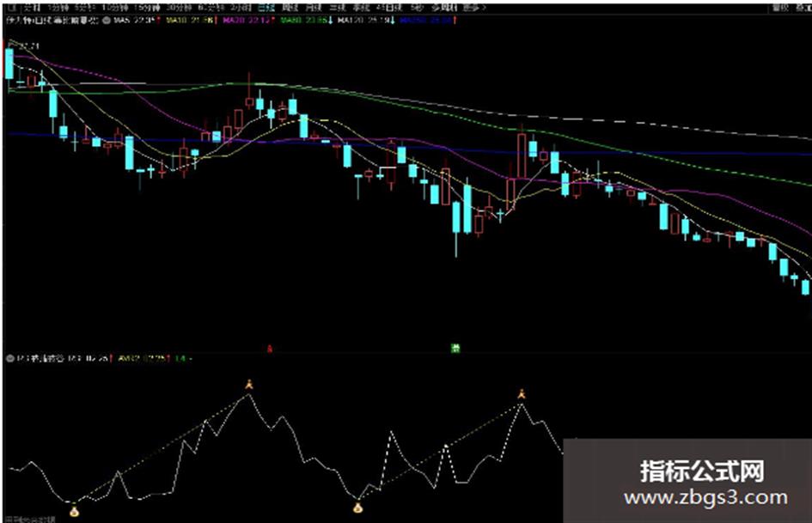
Task: Click the red info marker below the main chart
Action: tap(270, 349)
